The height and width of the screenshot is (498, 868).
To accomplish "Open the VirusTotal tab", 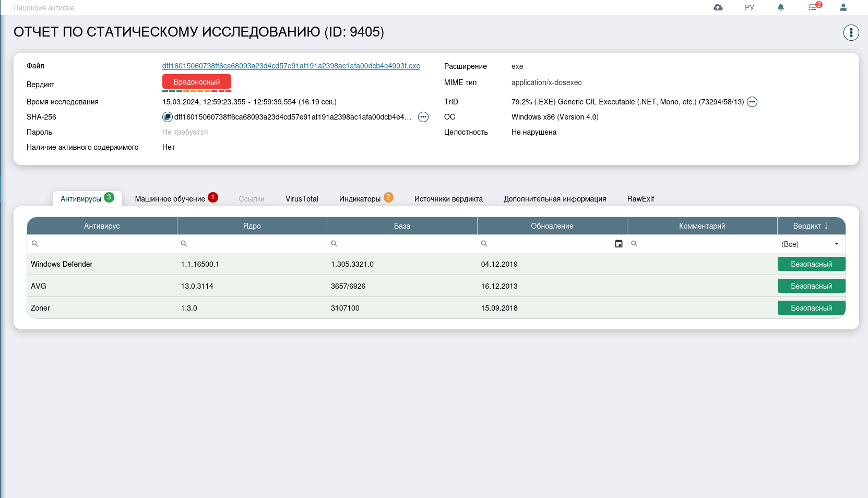I will pyautogui.click(x=302, y=199).
